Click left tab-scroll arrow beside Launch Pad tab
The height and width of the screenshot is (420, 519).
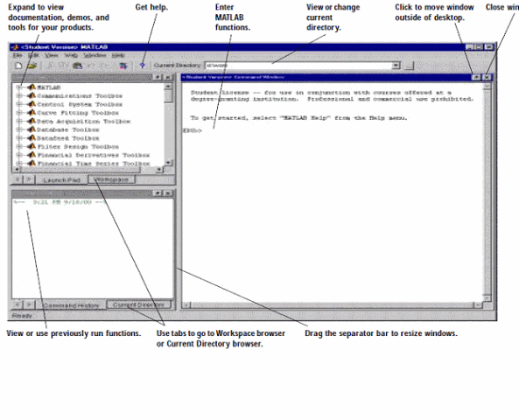[18, 179]
